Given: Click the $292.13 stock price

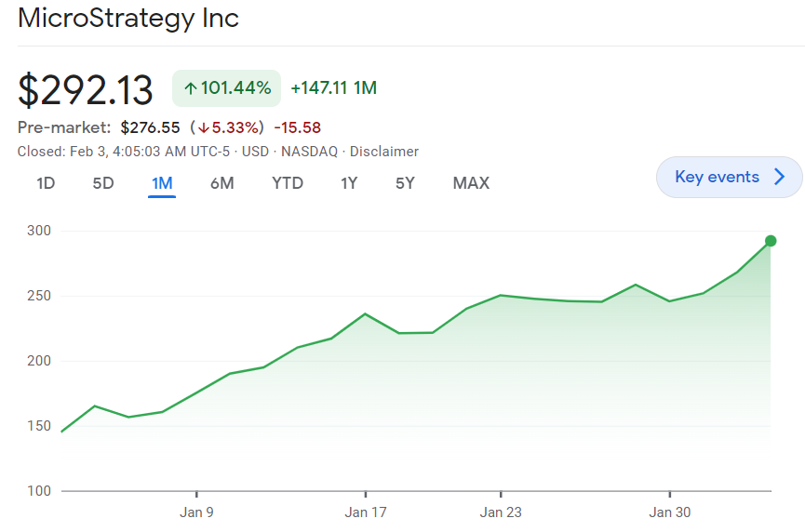Looking at the screenshot, I should pos(86,90).
